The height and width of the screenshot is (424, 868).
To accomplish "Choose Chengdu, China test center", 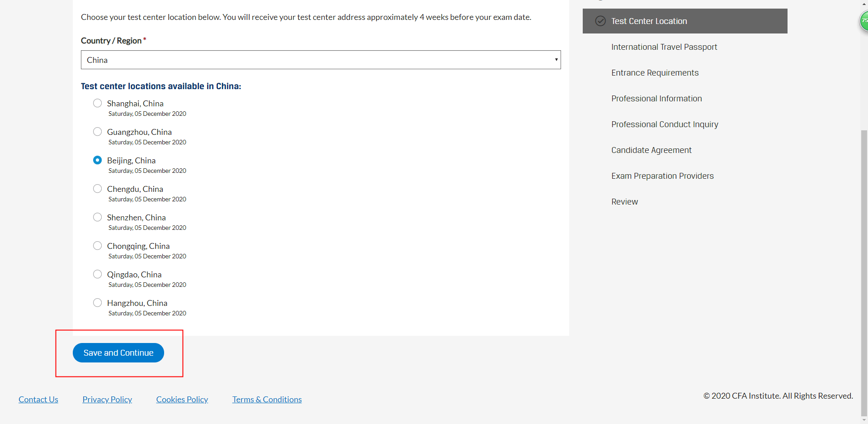I will pyautogui.click(x=97, y=189).
